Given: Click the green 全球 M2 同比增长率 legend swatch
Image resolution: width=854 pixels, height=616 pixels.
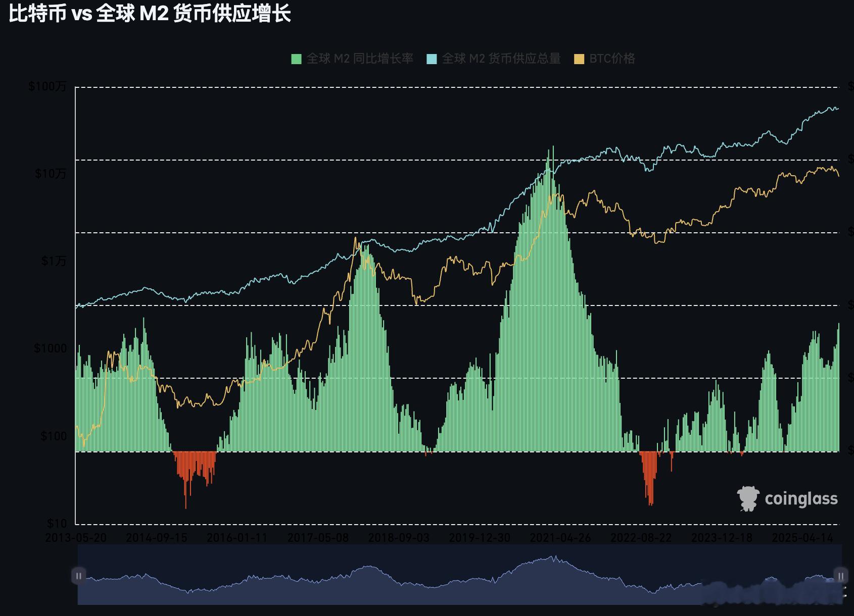Looking at the screenshot, I should [x=296, y=59].
